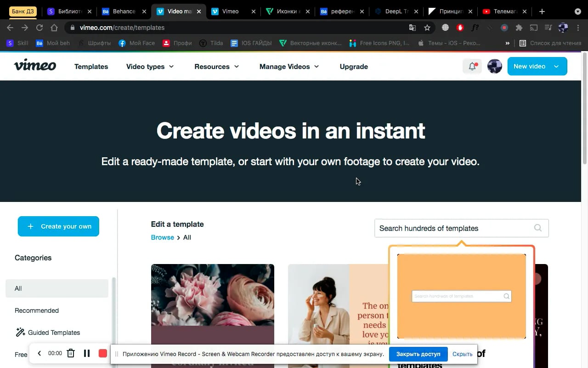Open the Tilda bookmark
The height and width of the screenshot is (368, 588).
(211, 43)
